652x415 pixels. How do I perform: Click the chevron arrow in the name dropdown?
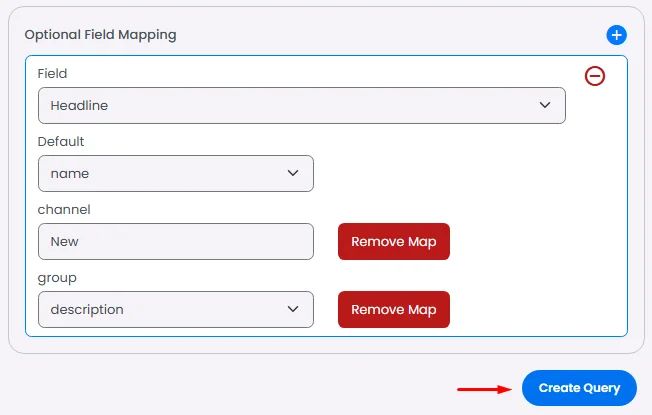[x=293, y=173]
